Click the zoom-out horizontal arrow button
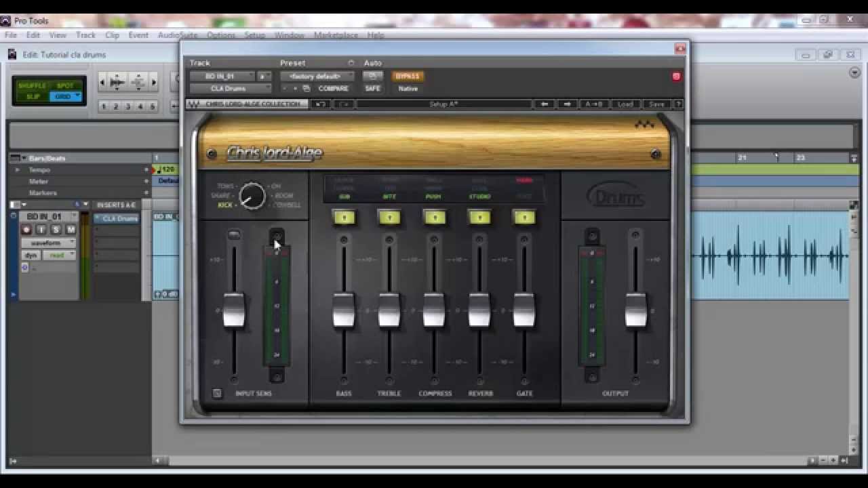 coord(102,83)
